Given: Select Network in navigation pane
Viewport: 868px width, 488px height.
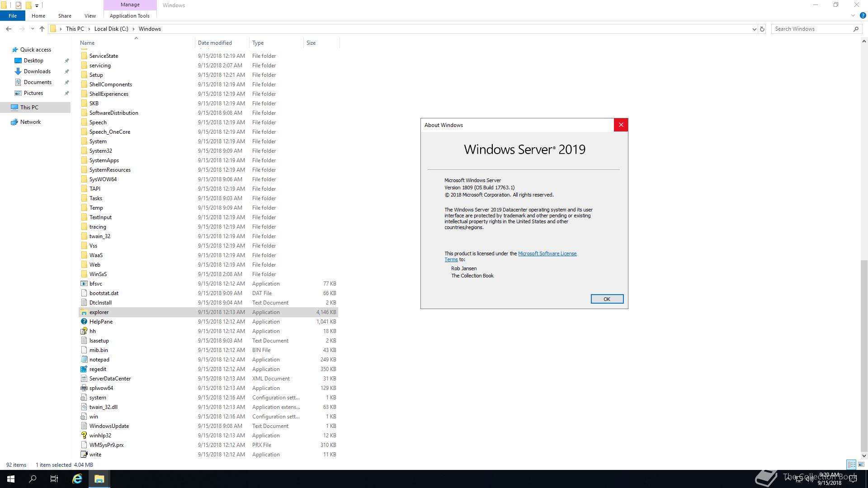Looking at the screenshot, I should (30, 122).
